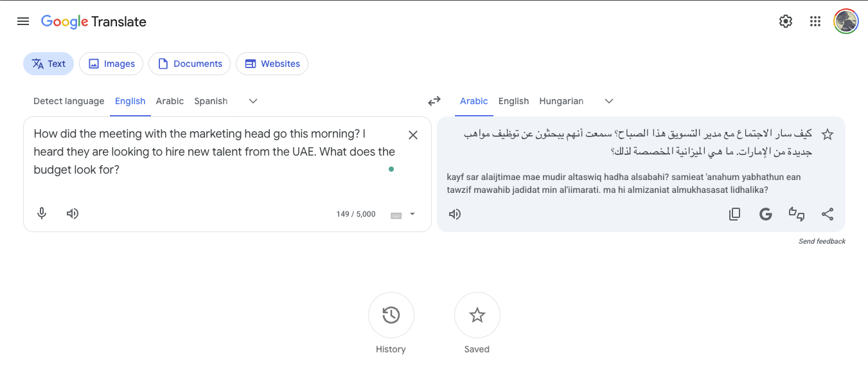
Task: Select Spanish as the source language
Action: 211,101
